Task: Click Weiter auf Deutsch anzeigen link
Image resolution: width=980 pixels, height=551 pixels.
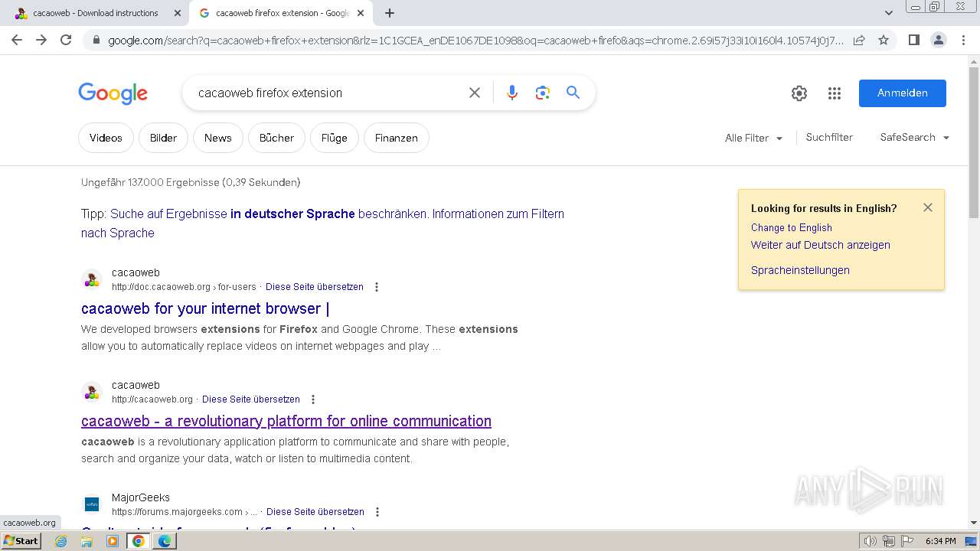Action: [820, 245]
